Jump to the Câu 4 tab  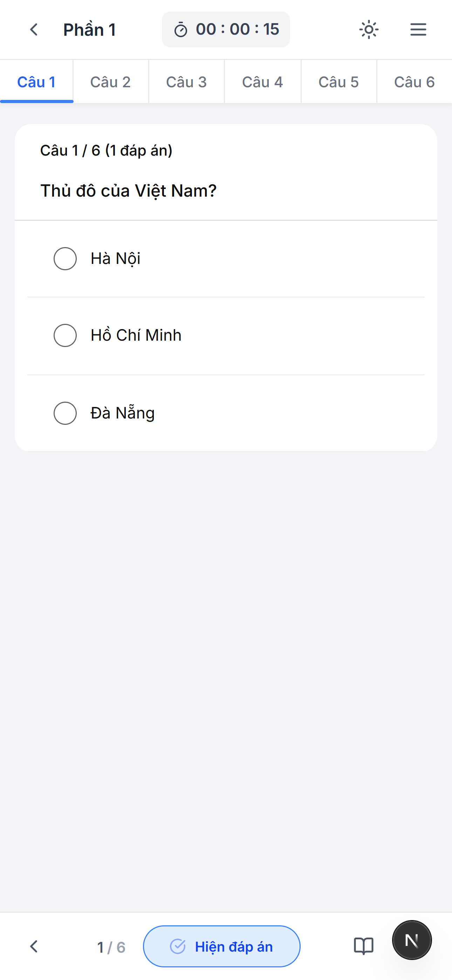coord(262,82)
